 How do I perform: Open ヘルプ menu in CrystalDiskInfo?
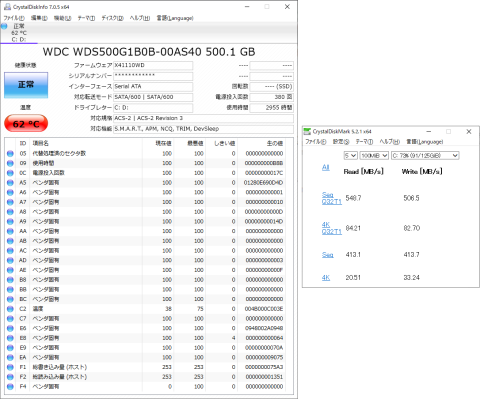[x=140, y=18]
